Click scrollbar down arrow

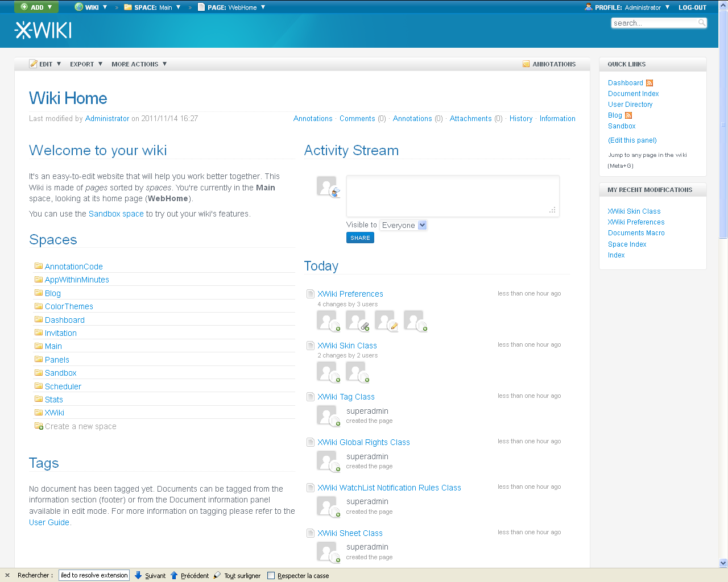(x=723, y=563)
